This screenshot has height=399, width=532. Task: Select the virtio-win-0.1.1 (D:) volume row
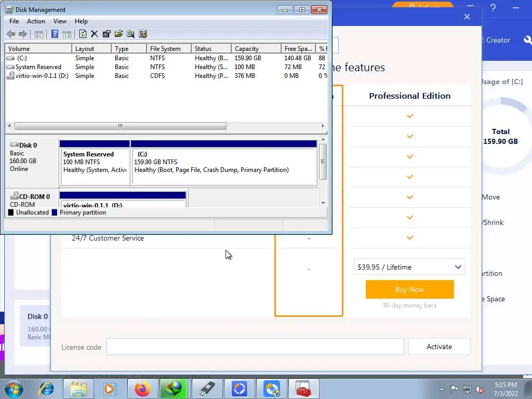click(x=166, y=76)
